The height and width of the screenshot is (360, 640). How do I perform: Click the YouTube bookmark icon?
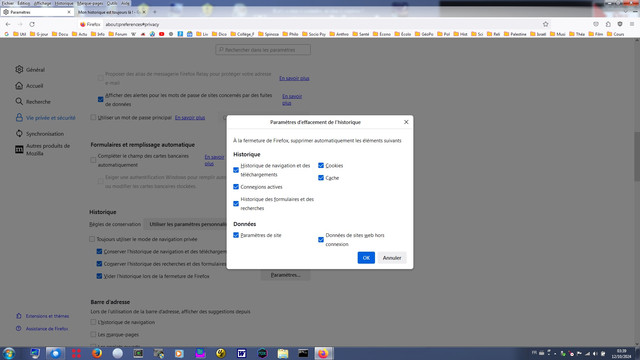(x=161, y=34)
